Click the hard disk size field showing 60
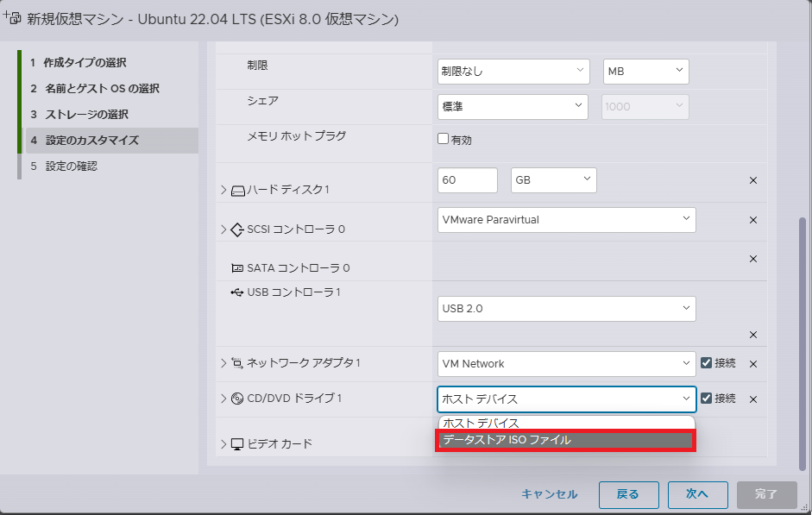Image resolution: width=812 pixels, height=515 pixels. [468, 180]
